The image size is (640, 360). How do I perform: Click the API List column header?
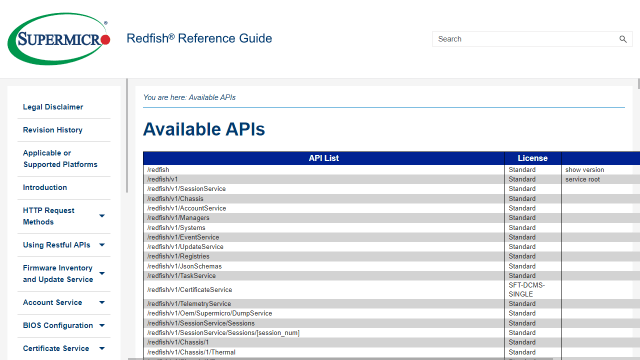click(324, 158)
